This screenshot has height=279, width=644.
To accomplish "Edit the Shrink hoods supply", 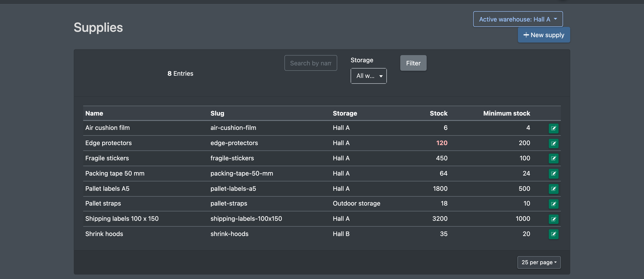I will point(553,234).
